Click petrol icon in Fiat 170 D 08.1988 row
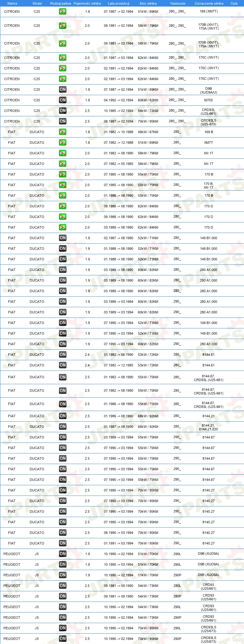The image size is (244, 644). coord(62,206)
